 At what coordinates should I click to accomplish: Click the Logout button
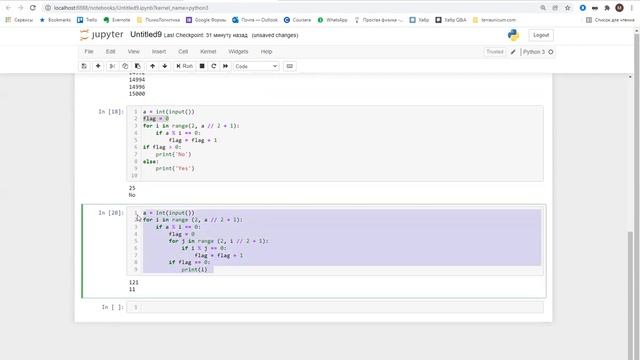coord(541,35)
